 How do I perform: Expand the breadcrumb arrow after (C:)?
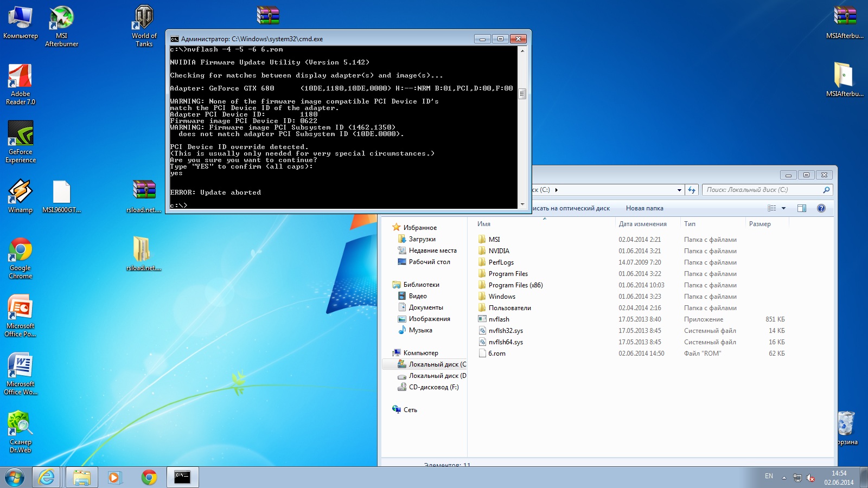coord(557,190)
